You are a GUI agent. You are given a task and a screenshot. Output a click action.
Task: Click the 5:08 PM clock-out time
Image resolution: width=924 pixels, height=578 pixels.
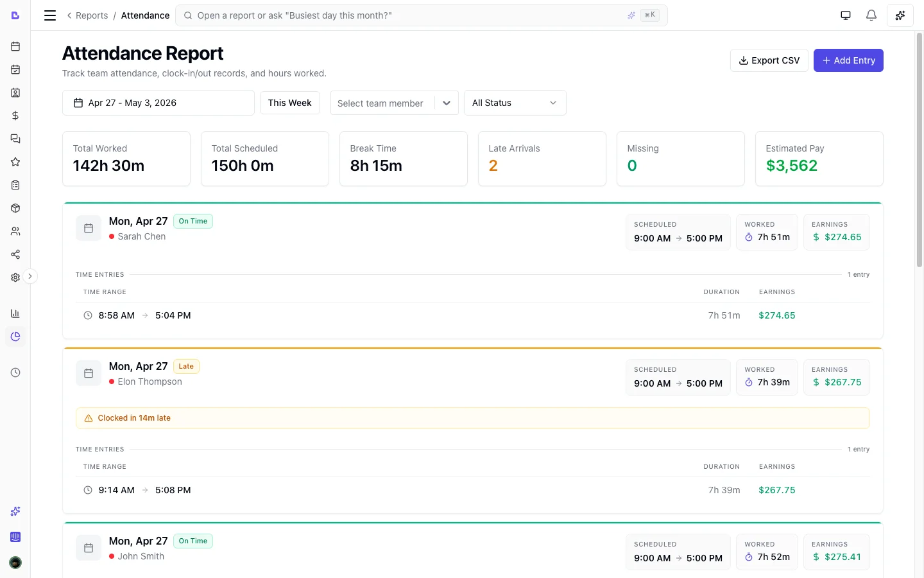(x=173, y=490)
